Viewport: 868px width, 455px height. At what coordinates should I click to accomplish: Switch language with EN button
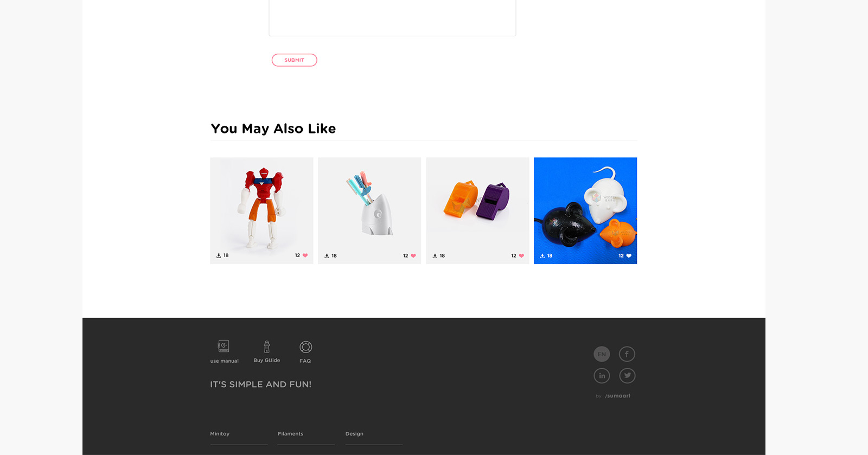(602, 354)
